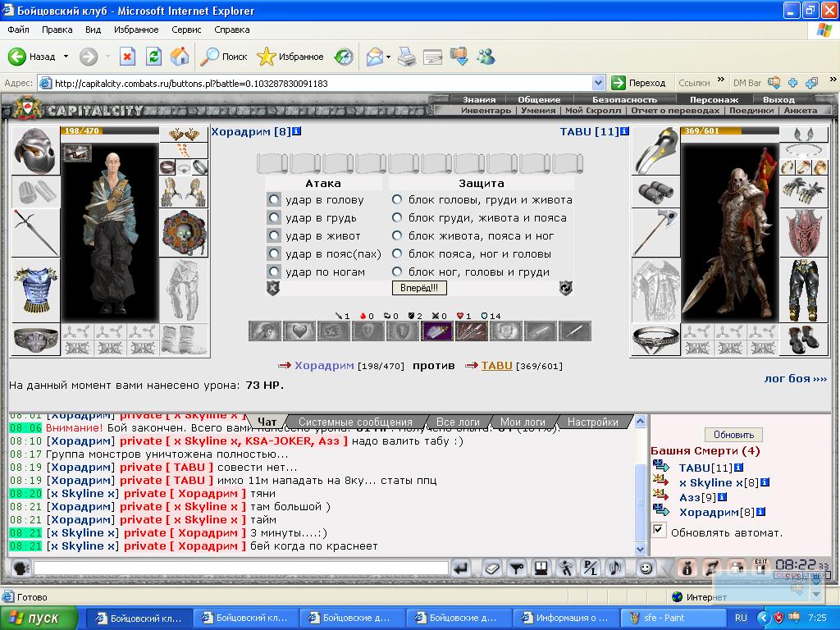The height and width of the screenshot is (630, 840).
Task: Click the IE Refresh toolbar icon
Action: pos(153,57)
